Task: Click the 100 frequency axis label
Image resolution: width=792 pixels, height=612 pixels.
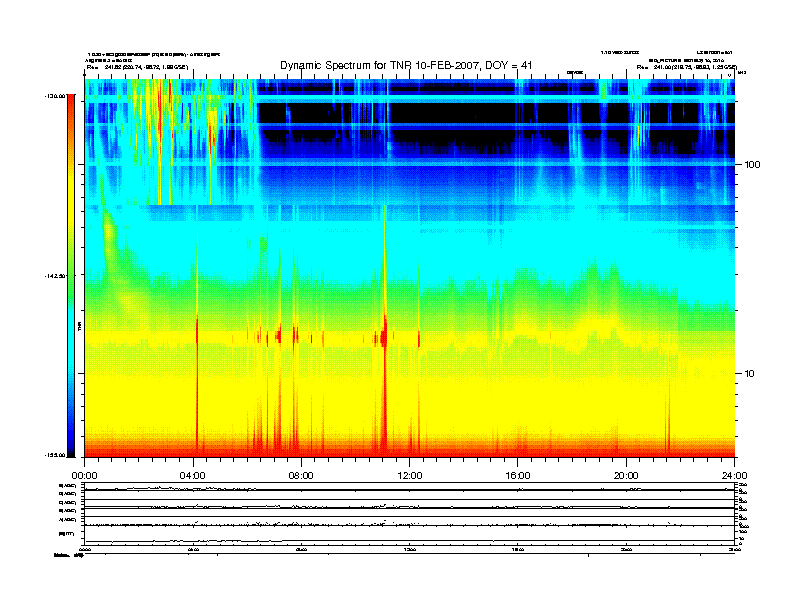Action: tap(752, 165)
